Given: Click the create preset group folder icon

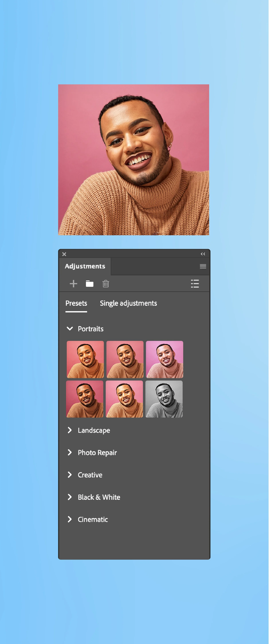Looking at the screenshot, I should [x=90, y=284].
